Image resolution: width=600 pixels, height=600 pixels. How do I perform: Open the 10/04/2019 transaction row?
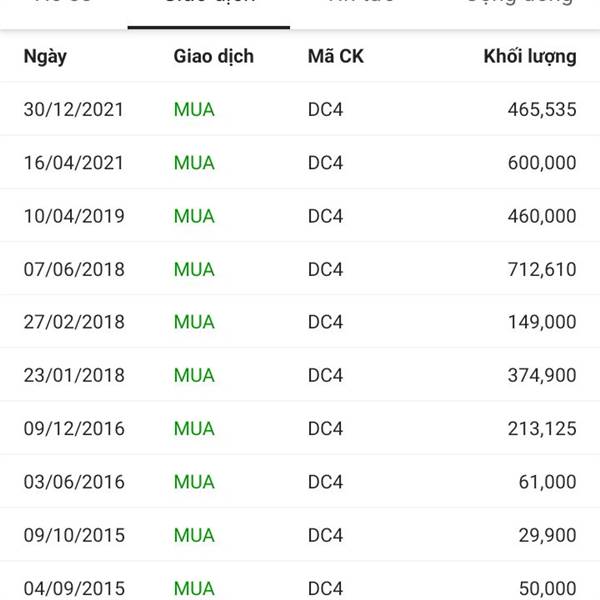300,216
